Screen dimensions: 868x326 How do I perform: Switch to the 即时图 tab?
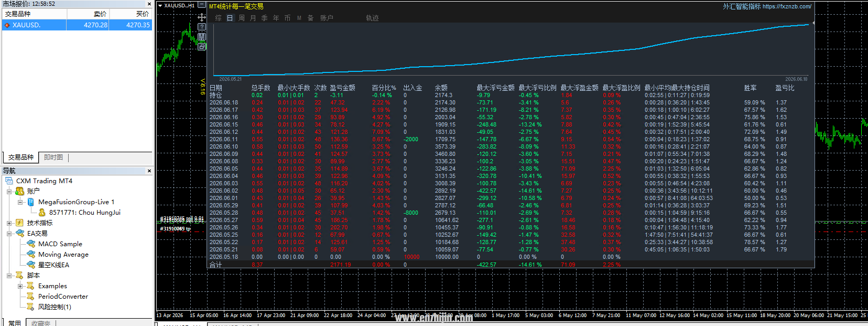coord(53,157)
